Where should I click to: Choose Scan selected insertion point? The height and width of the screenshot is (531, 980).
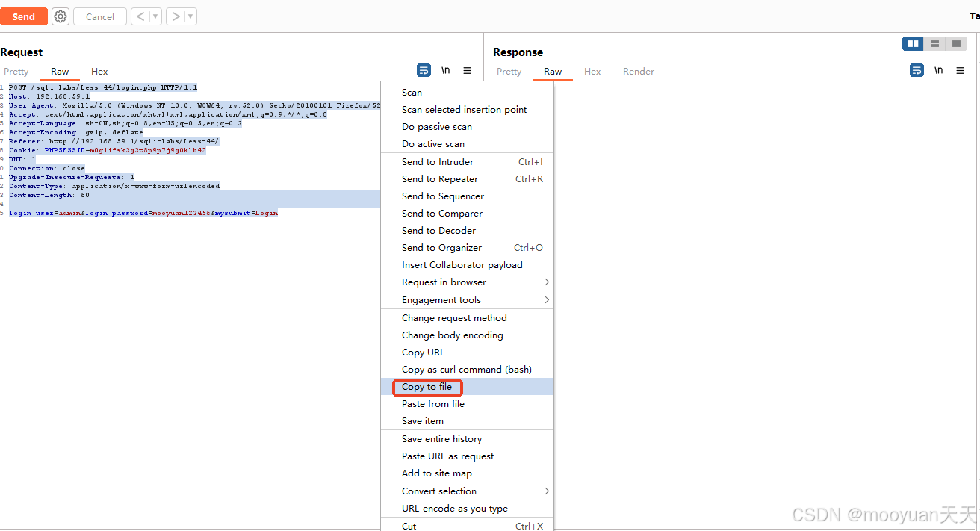coord(467,110)
